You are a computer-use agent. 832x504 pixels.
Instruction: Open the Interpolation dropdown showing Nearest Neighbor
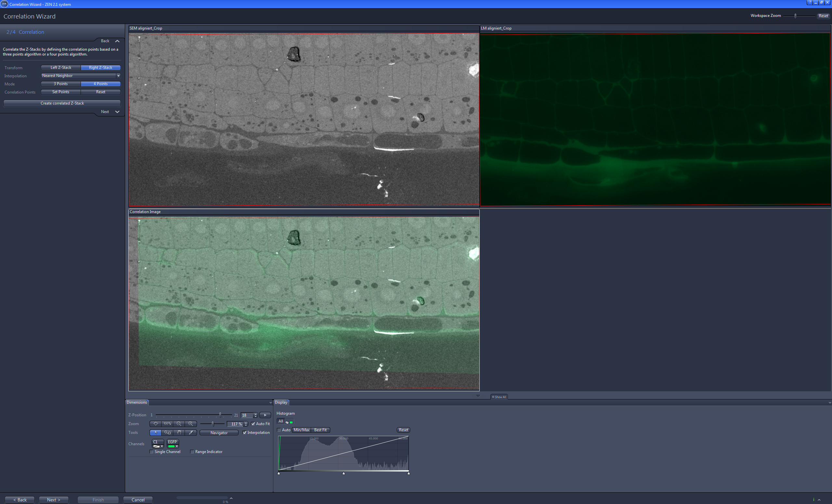118,76
